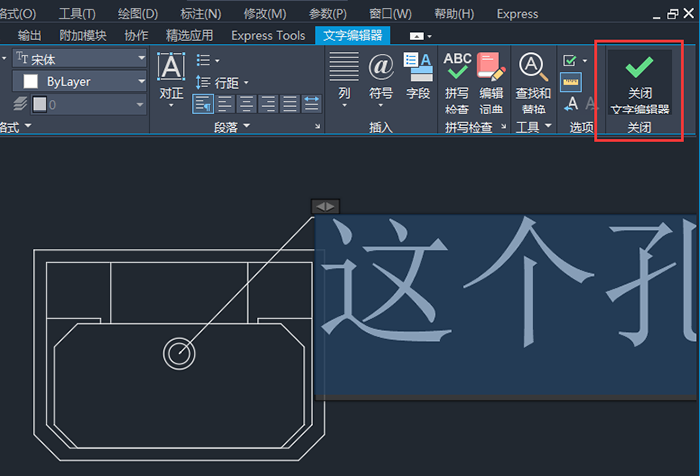The width and height of the screenshot is (700, 476).
Task: Open ribbon display mode dropdown arrow
Action: pos(429,36)
